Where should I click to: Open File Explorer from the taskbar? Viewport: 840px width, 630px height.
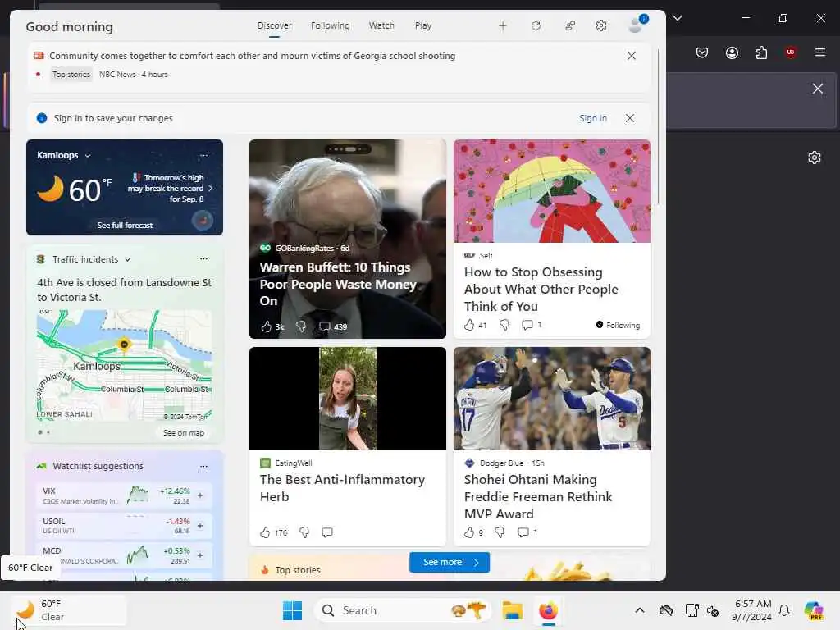pos(512,610)
